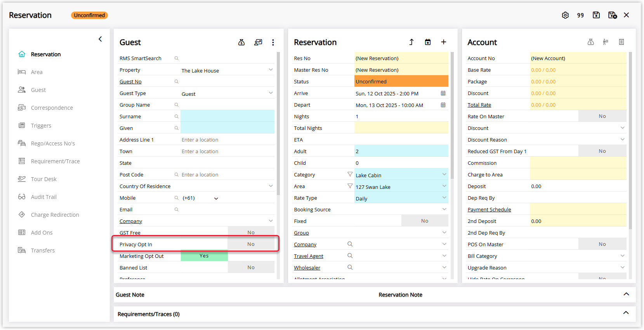
Task: Open Correspondence in the sidebar
Action: 52,108
